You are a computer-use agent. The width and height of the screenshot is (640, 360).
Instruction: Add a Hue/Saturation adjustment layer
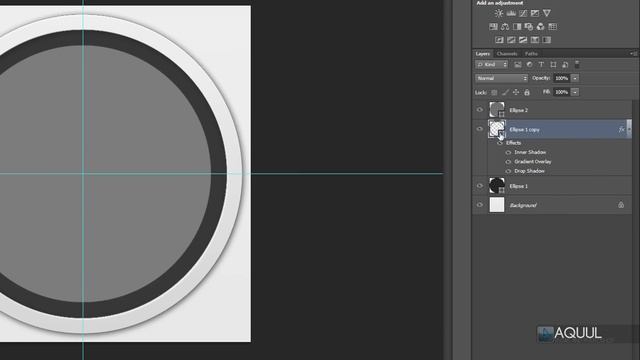pos(493,27)
